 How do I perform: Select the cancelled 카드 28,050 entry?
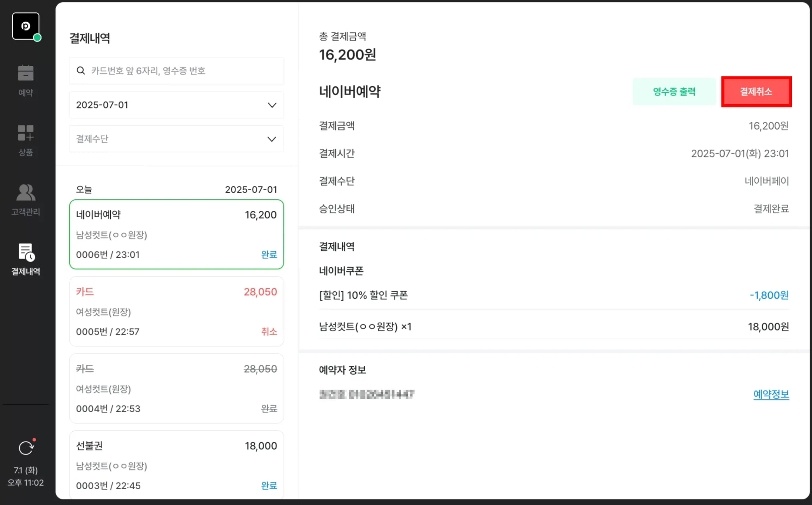click(176, 312)
